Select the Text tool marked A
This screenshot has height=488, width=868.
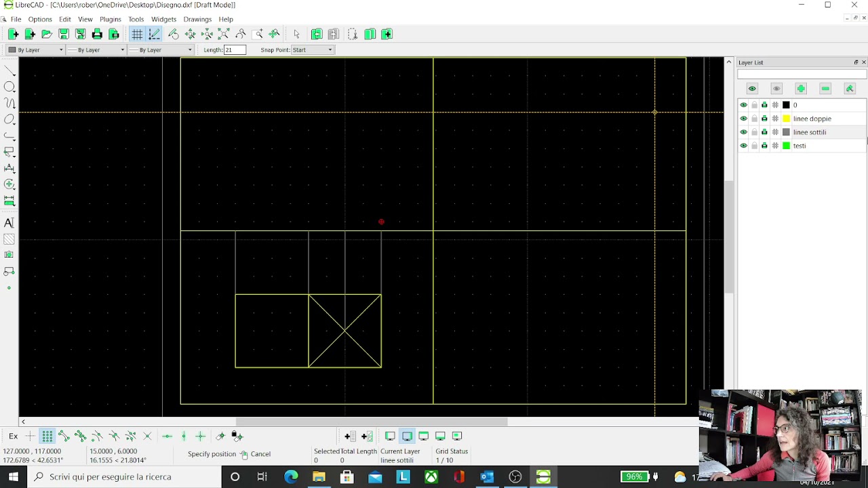coord(9,223)
